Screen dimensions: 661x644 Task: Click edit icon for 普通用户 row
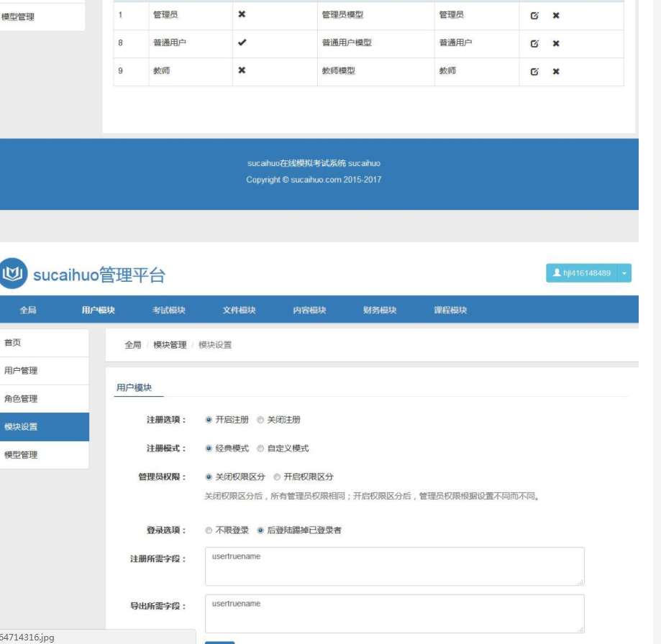point(534,43)
